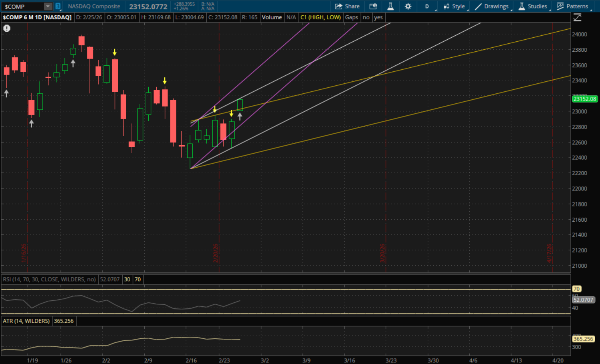Expand the $COMP symbol dropdown arrow
Screen dimensions: 600x364
[48, 6]
